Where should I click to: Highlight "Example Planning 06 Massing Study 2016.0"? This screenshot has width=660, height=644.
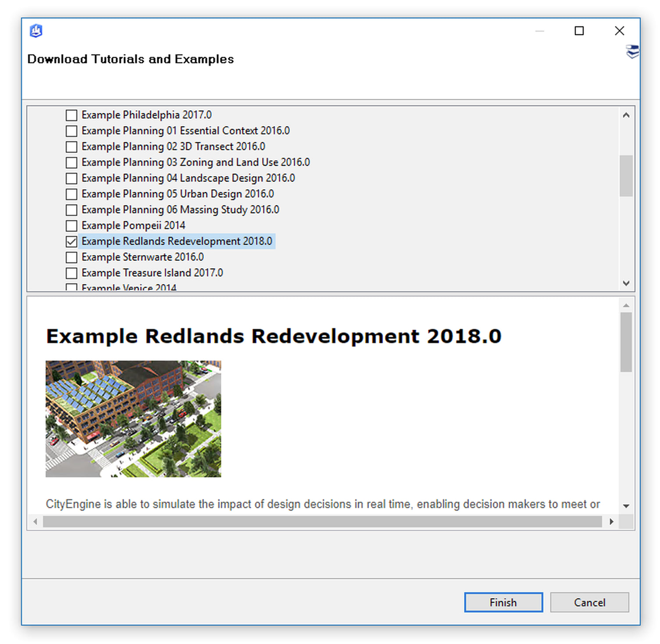pyautogui.click(x=180, y=210)
